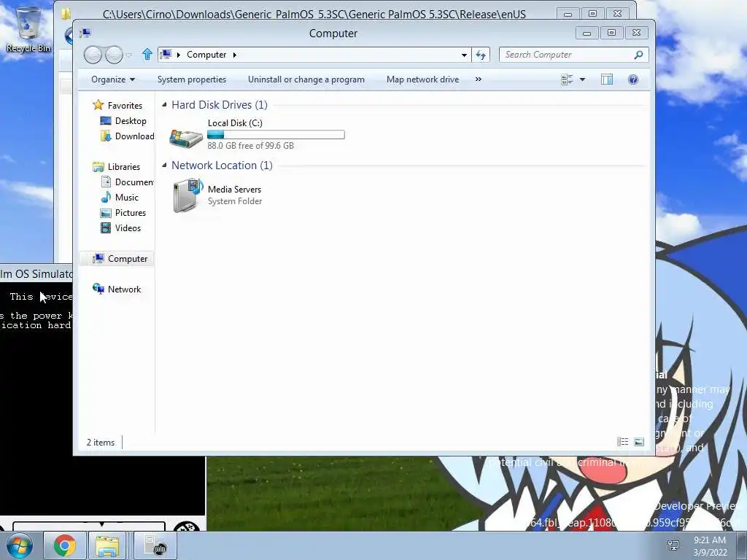This screenshot has height=560, width=747.
Task: Click the Local Disk C: capacity bar
Action: click(276, 135)
